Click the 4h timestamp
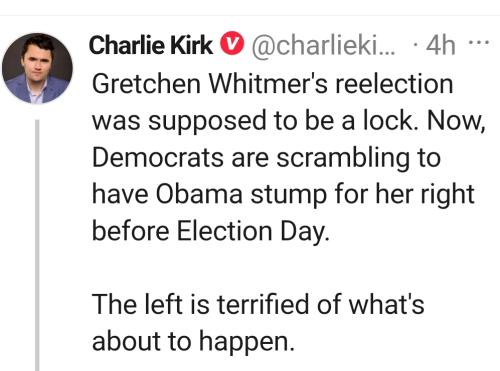The image size is (500, 371). [x=441, y=45]
